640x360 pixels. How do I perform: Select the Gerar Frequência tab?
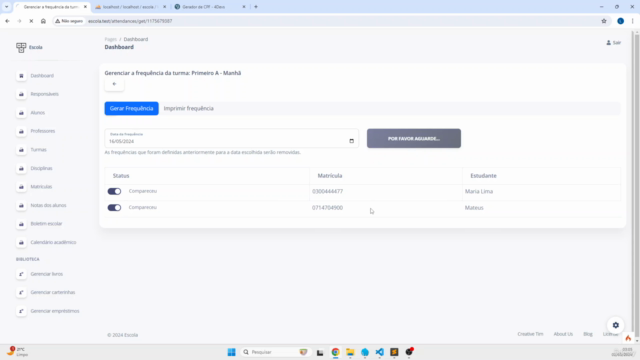pyautogui.click(x=131, y=109)
